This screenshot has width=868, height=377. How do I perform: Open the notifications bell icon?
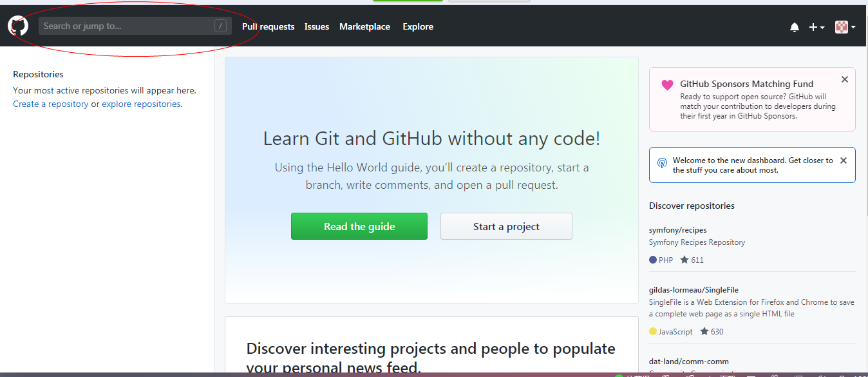click(795, 27)
